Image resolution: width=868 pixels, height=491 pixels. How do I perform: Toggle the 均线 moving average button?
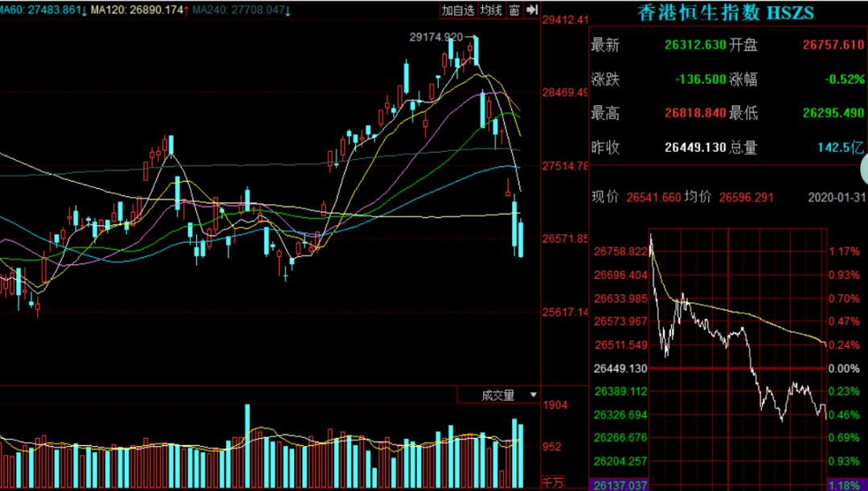tap(490, 10)
